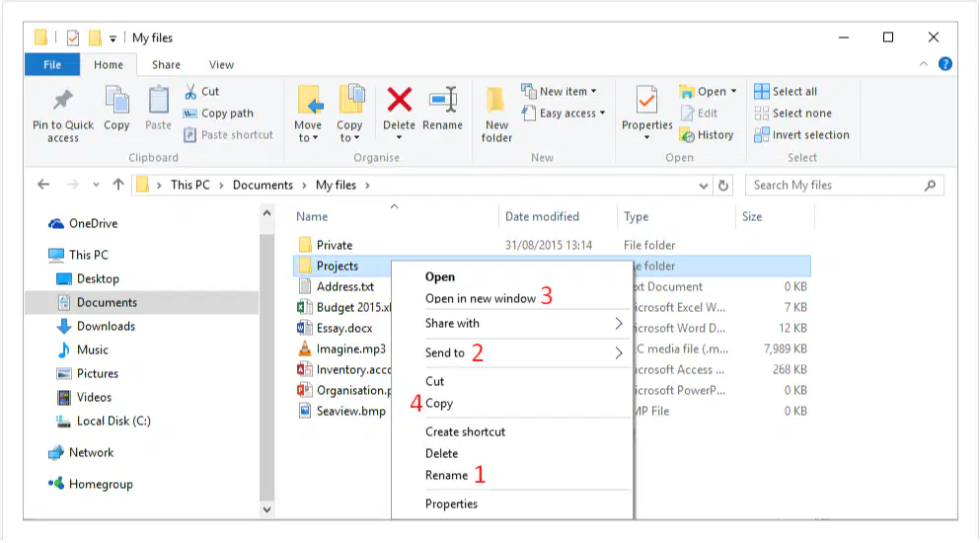
Task: Open the recent locations dropdown arrow
Action: pos(96,185)
